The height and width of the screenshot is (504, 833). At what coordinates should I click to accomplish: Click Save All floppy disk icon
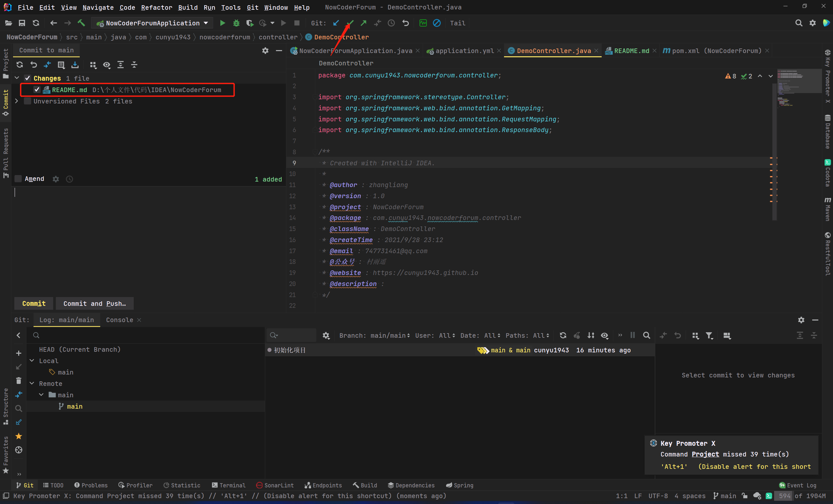(22, 23)
